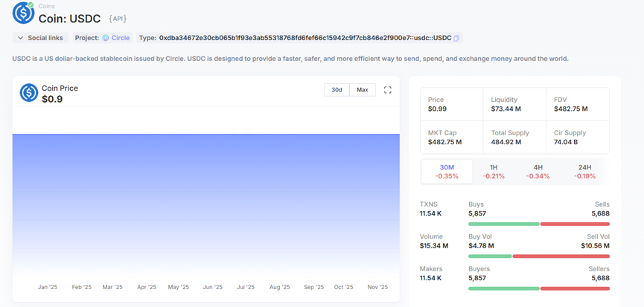Expand the Social links section
This screenshot has height=307, width=644.
40,38
